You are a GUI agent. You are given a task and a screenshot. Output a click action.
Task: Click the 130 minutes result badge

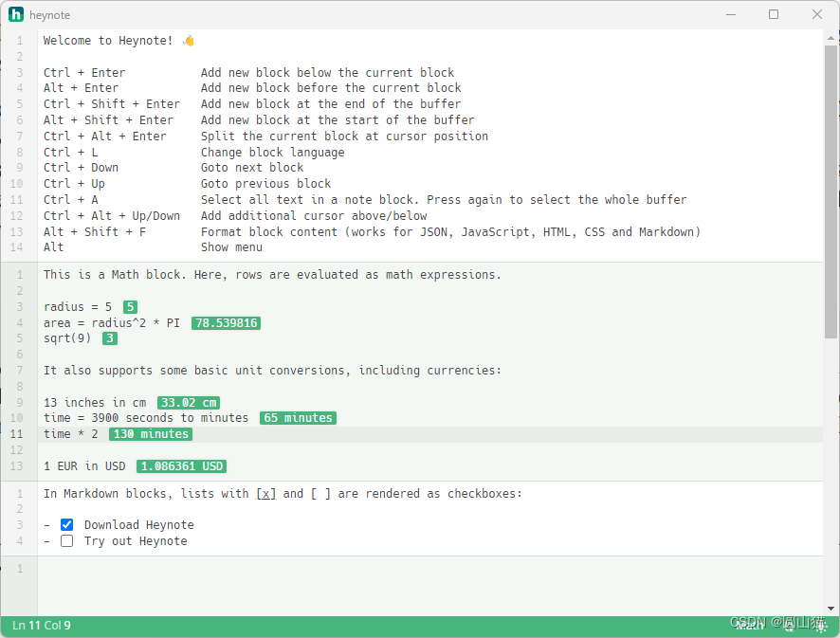tap(151, 434)
